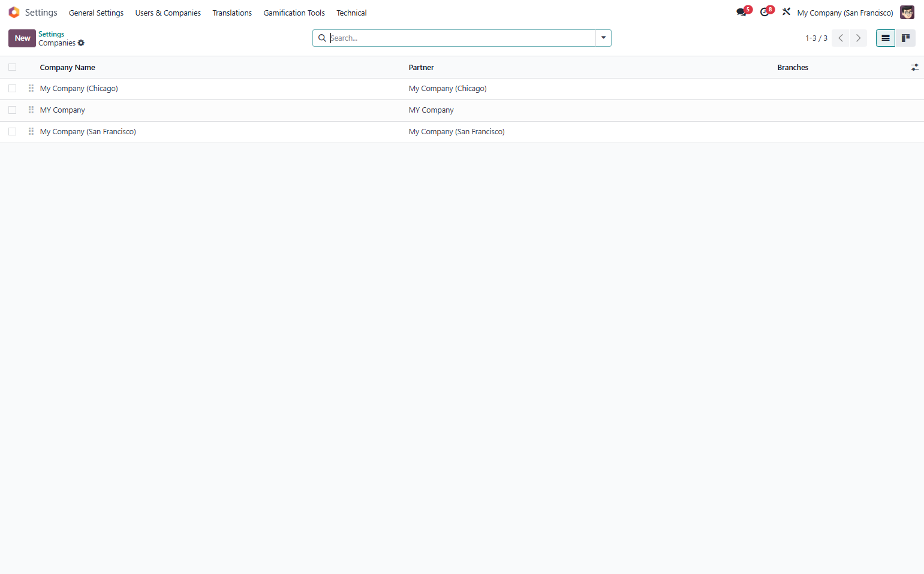Viewport: 924px width, 574px height.
Task: Open MY Company company name cell
Action: tap(62, 110)
